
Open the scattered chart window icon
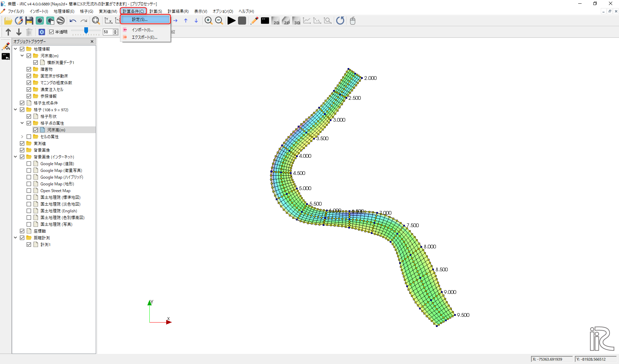click(x=317, y=21)
